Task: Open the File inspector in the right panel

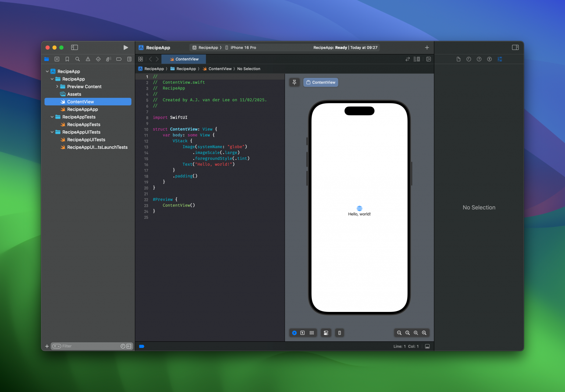Action: tap(458, 59)
